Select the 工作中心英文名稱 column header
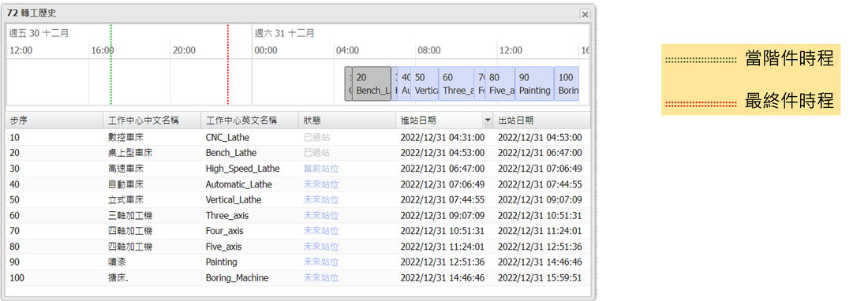 [x=250, y=121]
